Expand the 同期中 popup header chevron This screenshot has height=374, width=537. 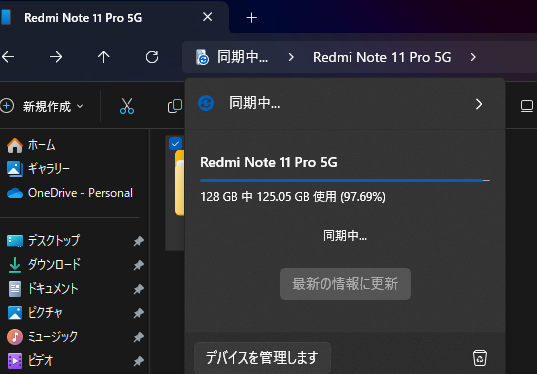pyautogui.click(x=479, y=104)
